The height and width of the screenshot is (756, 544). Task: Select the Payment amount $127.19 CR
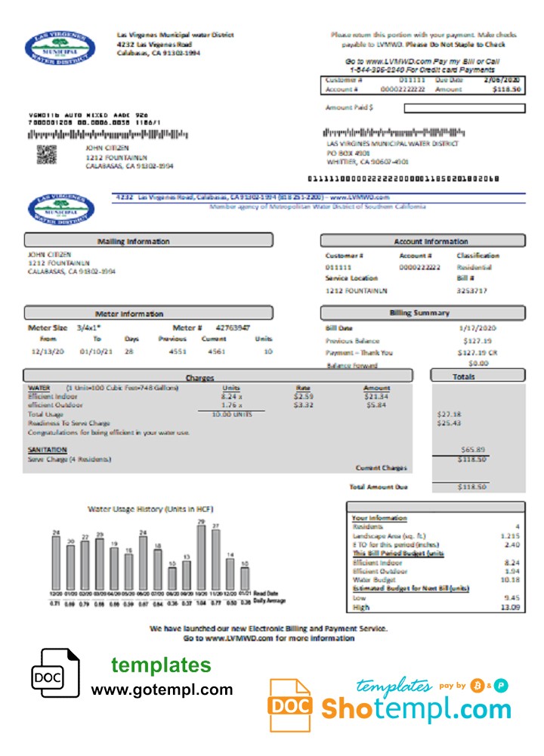477,353
